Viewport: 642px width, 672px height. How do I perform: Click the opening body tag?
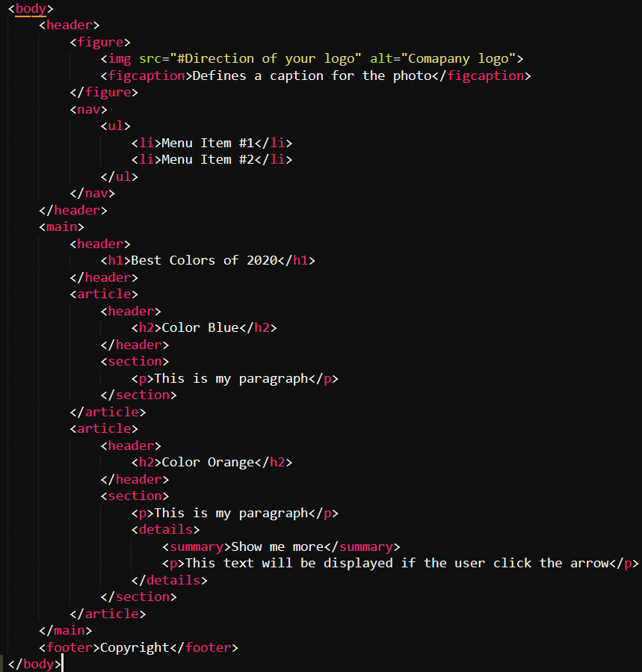click(x=30, y=8)
